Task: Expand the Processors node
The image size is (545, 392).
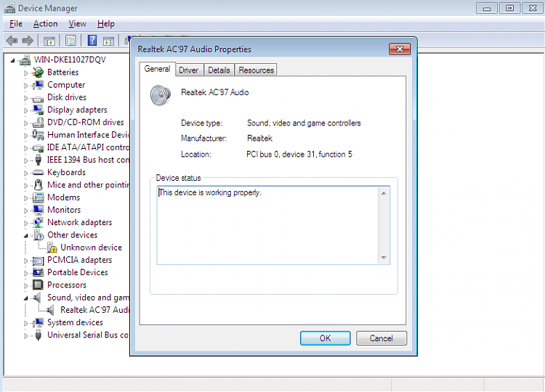Action: pos(25,285)
